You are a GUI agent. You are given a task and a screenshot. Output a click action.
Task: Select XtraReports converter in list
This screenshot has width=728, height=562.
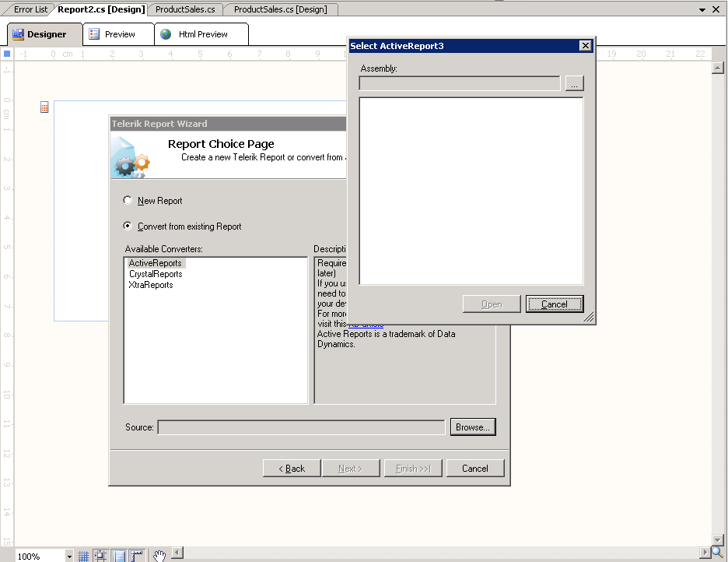point(151,285)
